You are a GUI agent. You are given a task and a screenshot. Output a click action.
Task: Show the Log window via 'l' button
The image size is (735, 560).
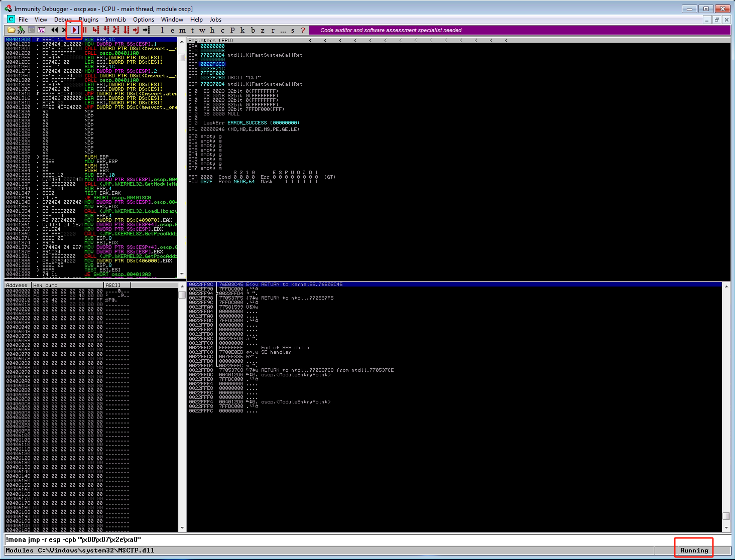(162, 30)
